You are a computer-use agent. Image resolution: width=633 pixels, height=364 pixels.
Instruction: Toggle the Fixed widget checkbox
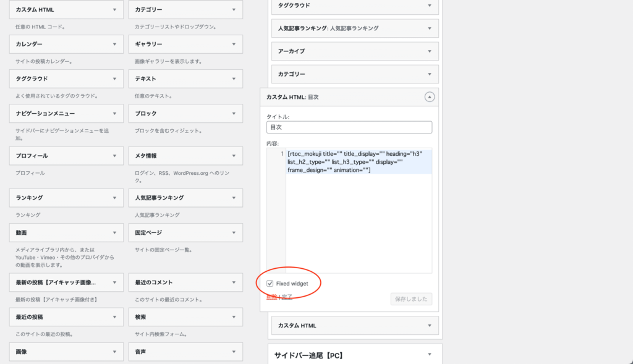[270, 284]
